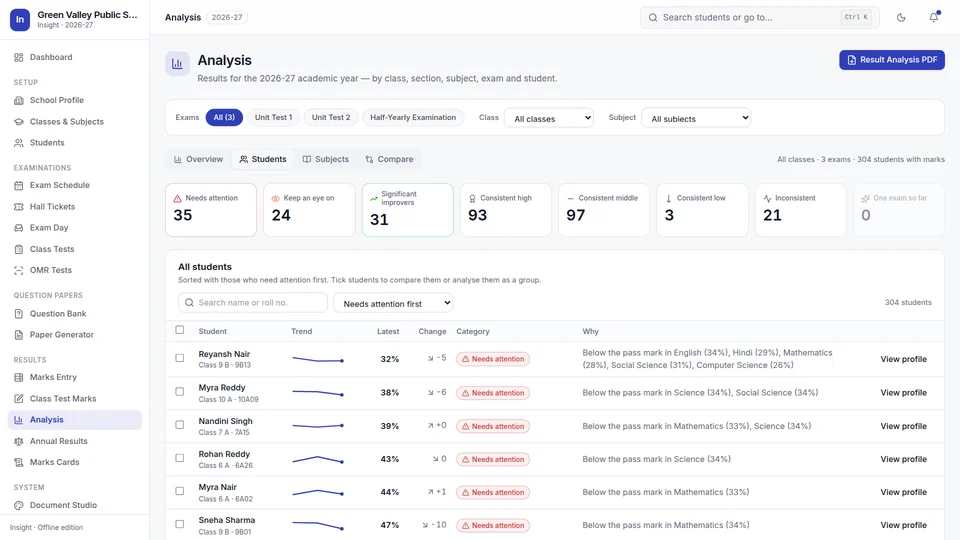960x540 pixels.
Task: Select the Consistent high card
Action: pos(506,209)
